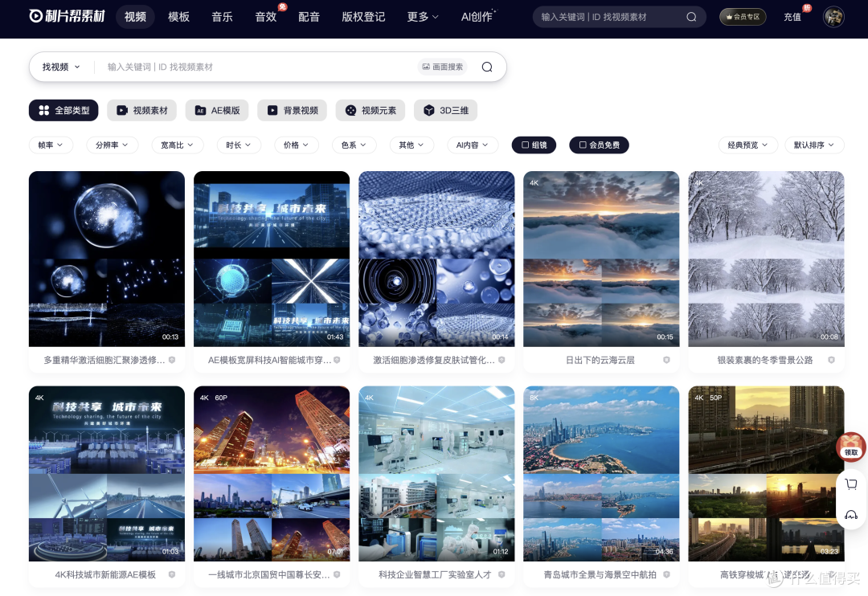Image resolution: width=868 pixels, height=596 pixels.
Task: Expand the AI内容 filter dropdown
Action: pyautogui.click(x=473, y=145)
